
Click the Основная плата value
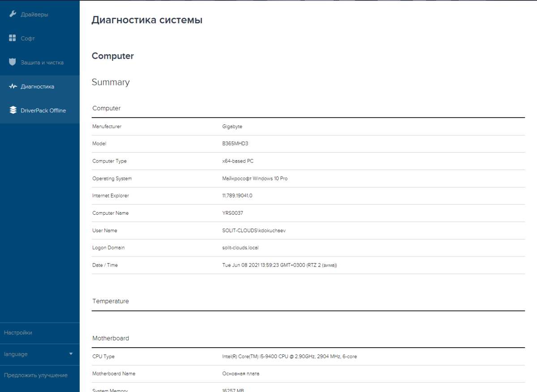(x=241, y=374)
